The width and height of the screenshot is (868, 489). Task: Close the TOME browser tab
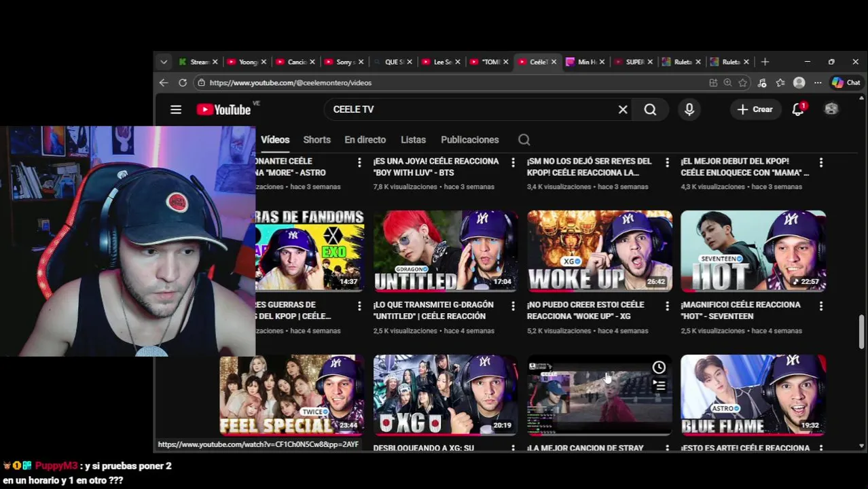tap(506, 62)
